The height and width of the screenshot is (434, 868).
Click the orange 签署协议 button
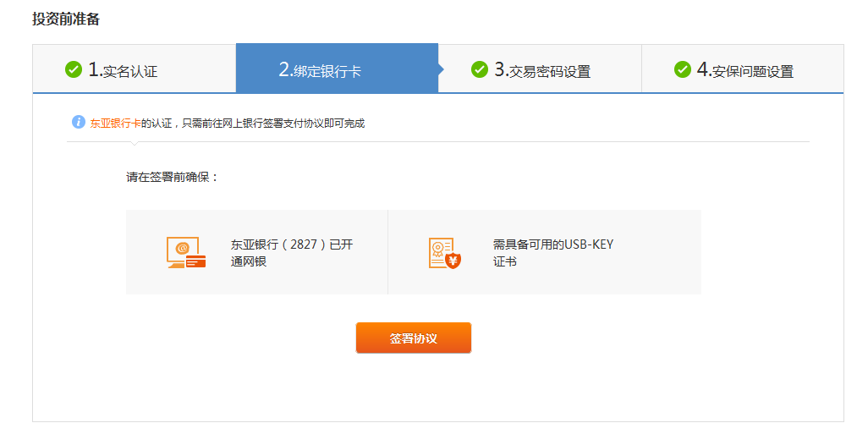coord(414,338)
